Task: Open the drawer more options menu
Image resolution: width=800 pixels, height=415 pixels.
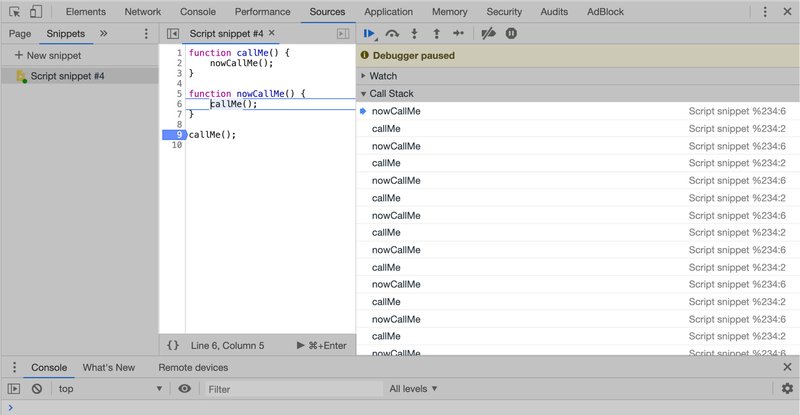Action: (x=14, y=367)
